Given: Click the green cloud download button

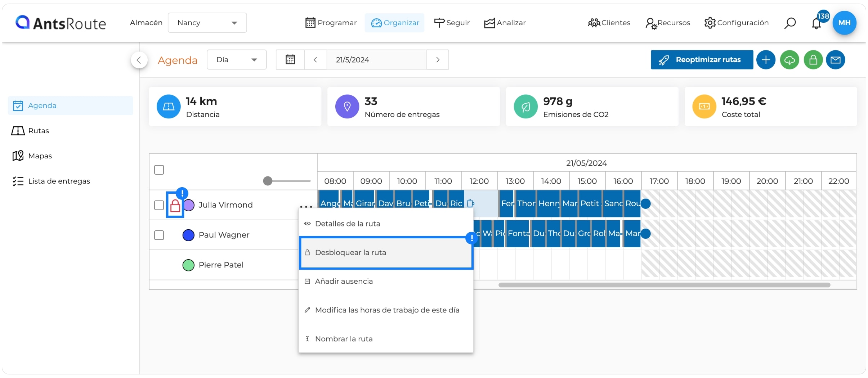Looking at the screenshot, I should (789, 60).
